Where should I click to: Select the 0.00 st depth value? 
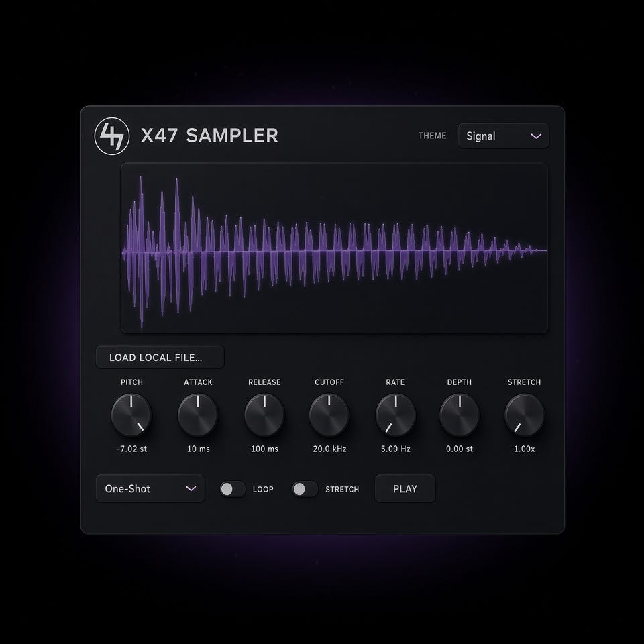[x=460, y=449]
